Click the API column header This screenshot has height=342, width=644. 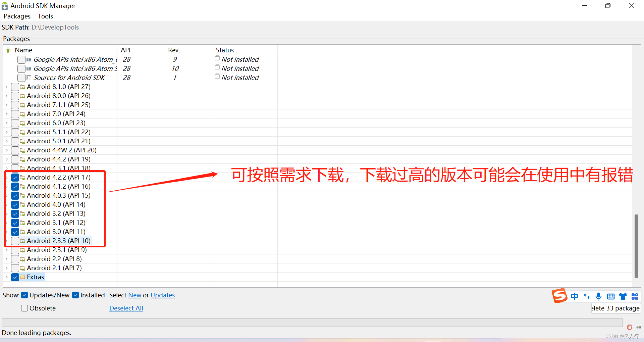(126, 50)
